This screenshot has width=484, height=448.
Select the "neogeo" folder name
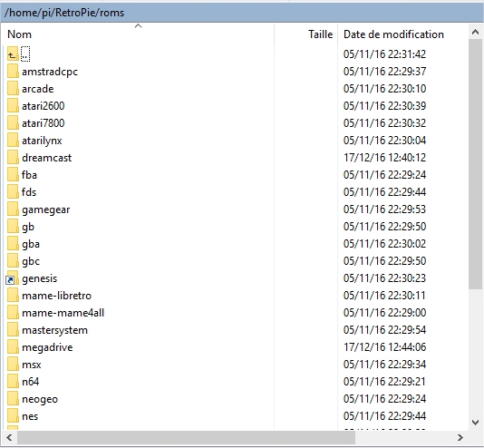point(40,400)
